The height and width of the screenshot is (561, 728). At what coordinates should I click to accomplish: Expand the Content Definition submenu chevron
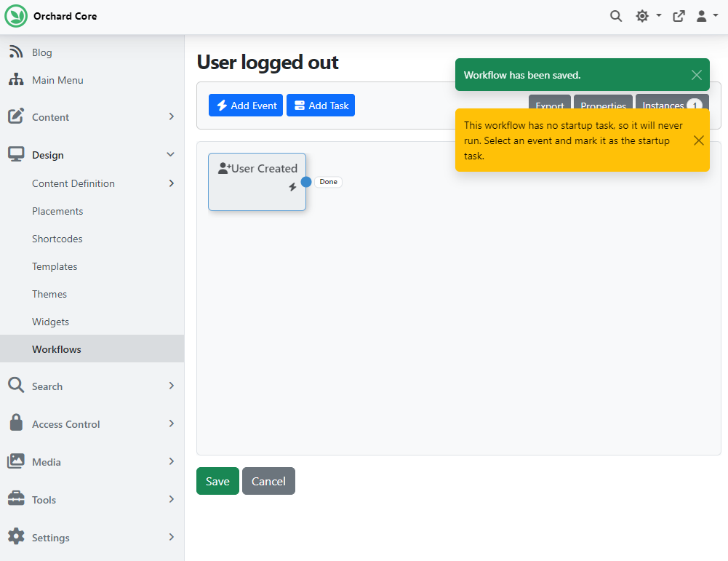(x=172, y=183)
